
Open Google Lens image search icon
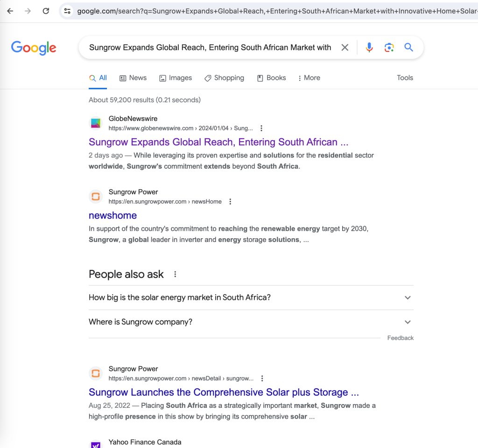coord(389,47)
